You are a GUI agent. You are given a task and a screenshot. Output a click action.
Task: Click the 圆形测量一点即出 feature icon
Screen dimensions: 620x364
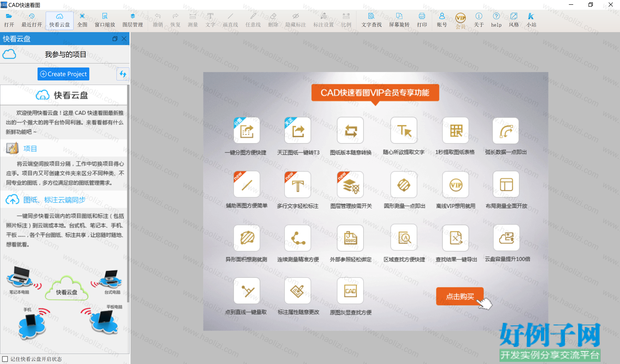click(x=404, y=184)
